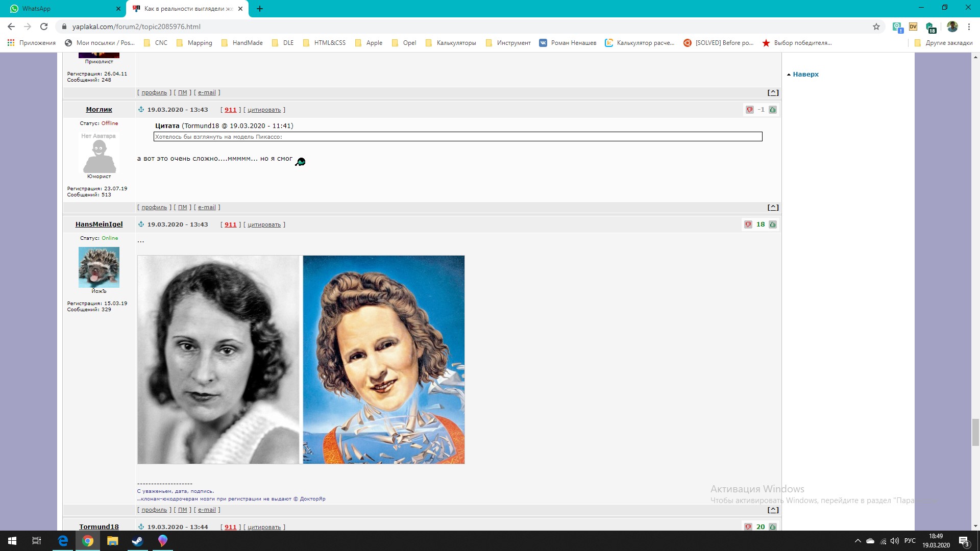
Task: Click the page vertical scrollbar thumb
Action: tap(975, 432)
